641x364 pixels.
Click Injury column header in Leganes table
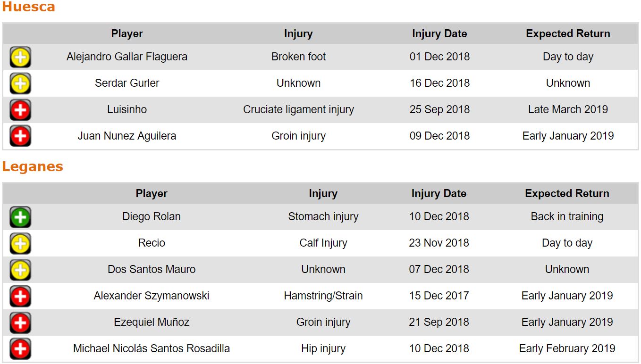(x=323, y=194)
